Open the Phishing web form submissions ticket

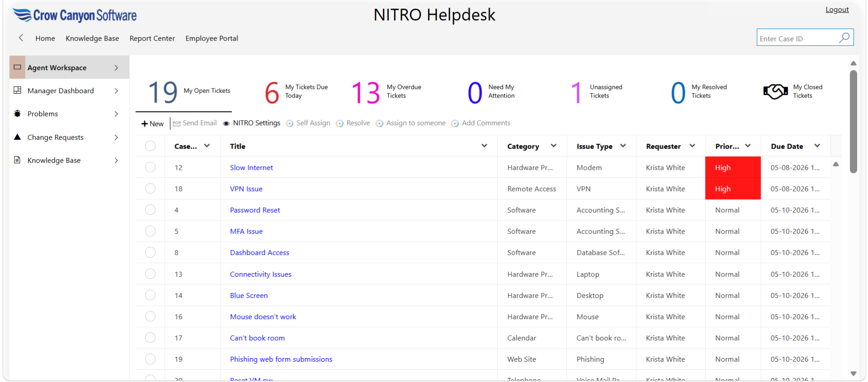tap(281, 359)
